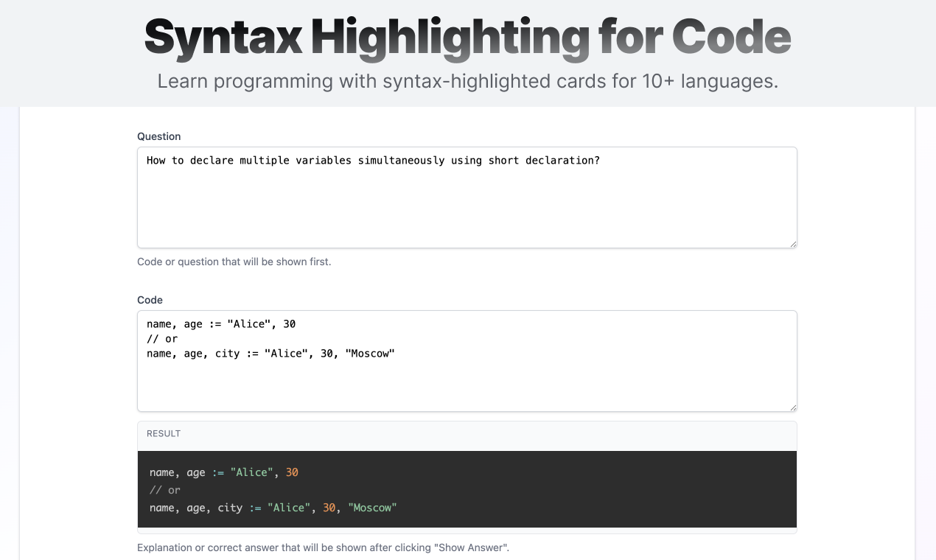
Task: Click the '// or' comment in result preview
Action: (165, 490)
